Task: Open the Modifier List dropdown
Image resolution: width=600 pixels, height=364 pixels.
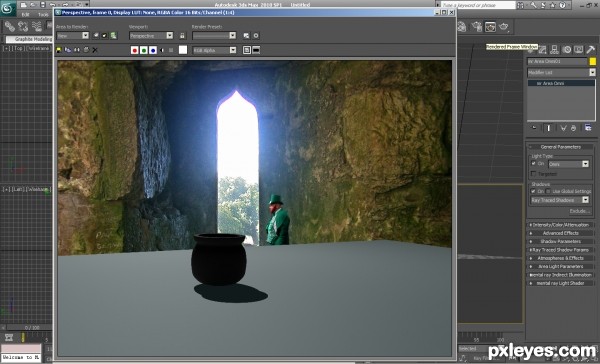Action: (561, 72)
